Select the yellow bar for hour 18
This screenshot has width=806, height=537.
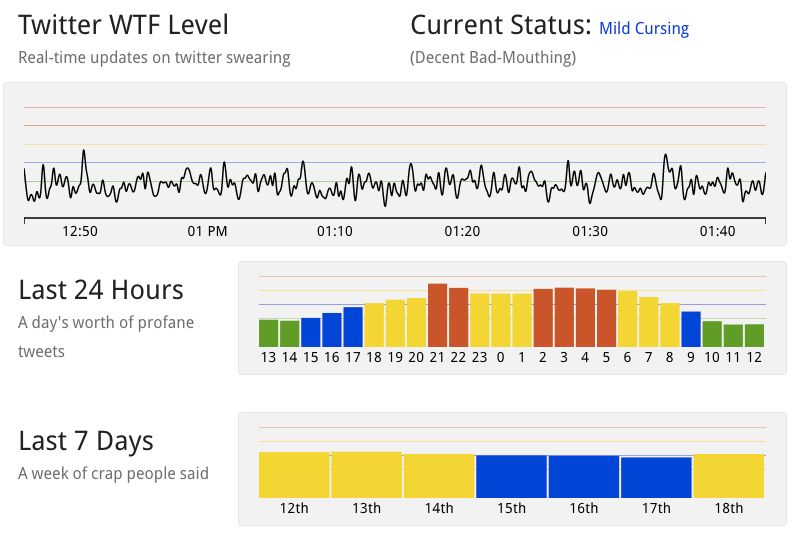pos(374,325)
